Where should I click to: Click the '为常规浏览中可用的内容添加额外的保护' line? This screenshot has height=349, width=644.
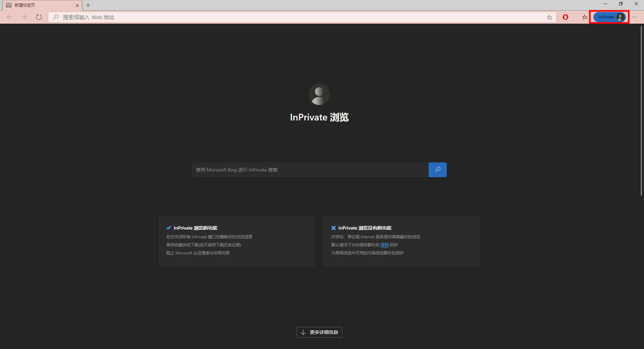(x=367, y=254)
